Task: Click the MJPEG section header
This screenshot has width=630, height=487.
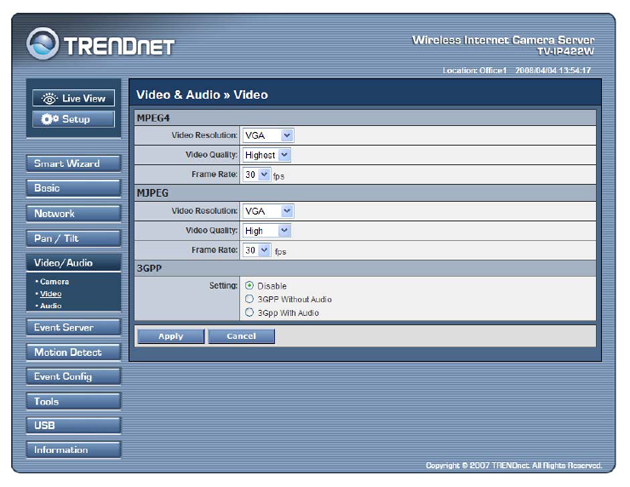Action: tap(365, 193)
